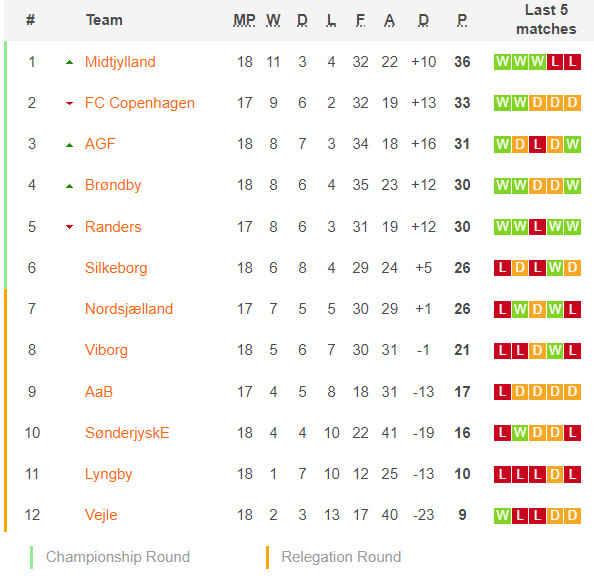Click AGF's green up-arrow position icon
This screenshot has width=594, height=579.
coord(69,145)
